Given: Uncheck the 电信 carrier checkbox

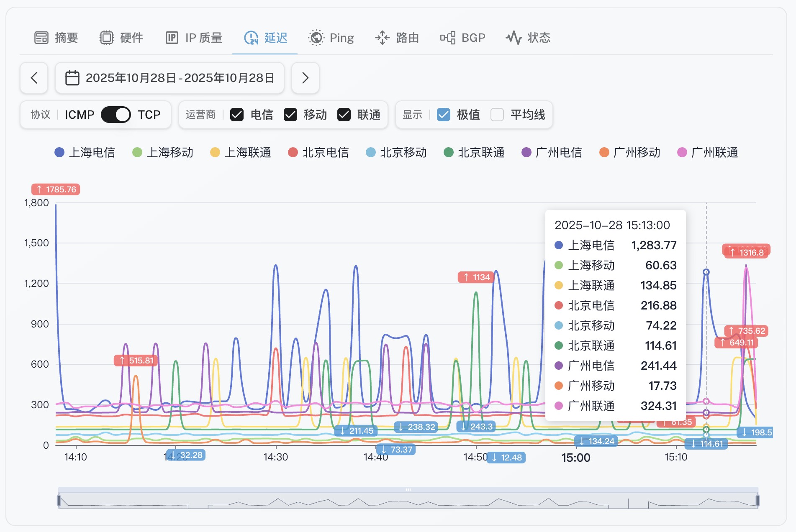Looking at the screenshot, I should pos(237,115).
